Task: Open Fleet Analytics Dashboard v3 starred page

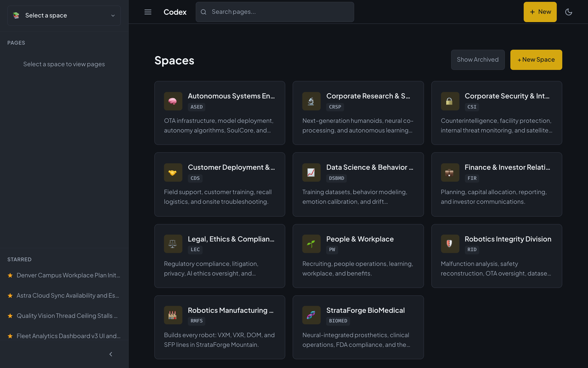Action: [x=68, y=336]
